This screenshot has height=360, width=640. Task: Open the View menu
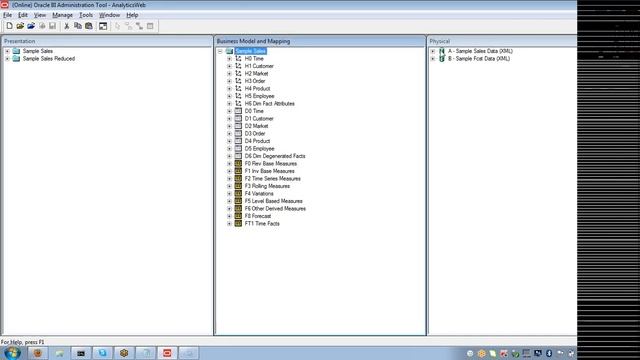40,15
